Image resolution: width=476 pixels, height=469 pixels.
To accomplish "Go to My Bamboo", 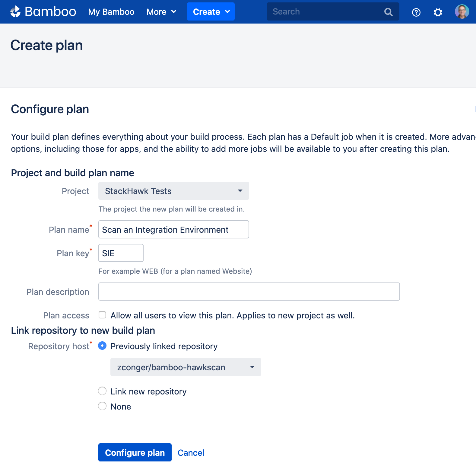I will click(111, 12).
